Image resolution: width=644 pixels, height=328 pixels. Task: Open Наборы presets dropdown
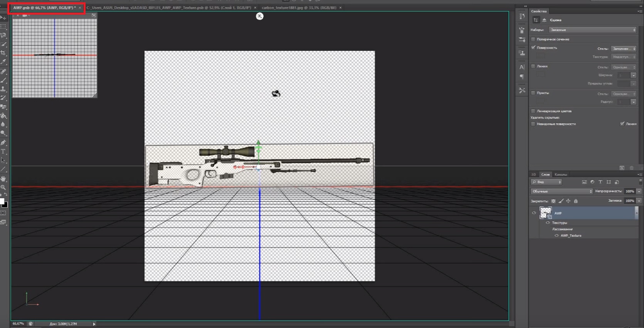click(593, 30)
